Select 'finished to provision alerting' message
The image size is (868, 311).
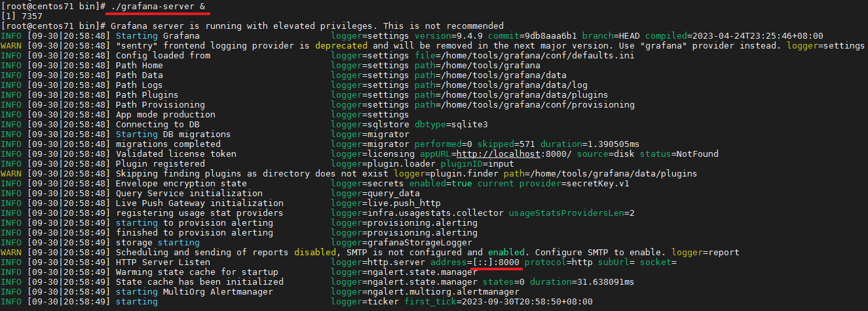pos(194,233)
